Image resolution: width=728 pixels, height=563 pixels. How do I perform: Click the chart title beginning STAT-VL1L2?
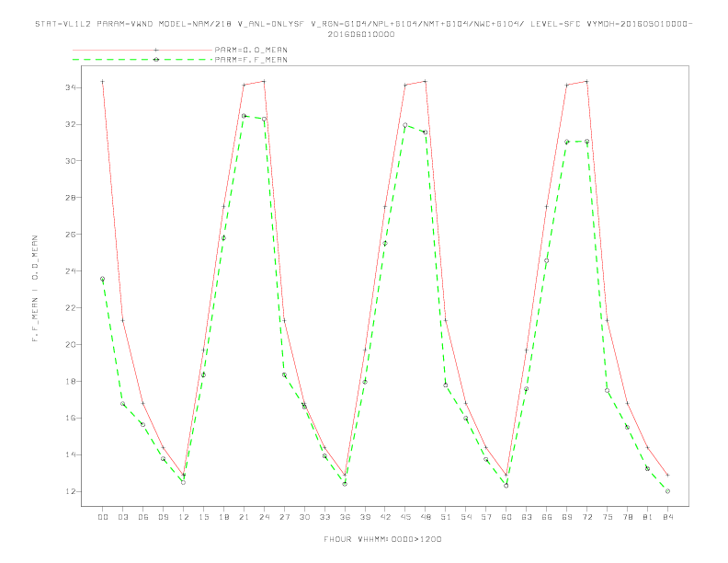point(363,24)
